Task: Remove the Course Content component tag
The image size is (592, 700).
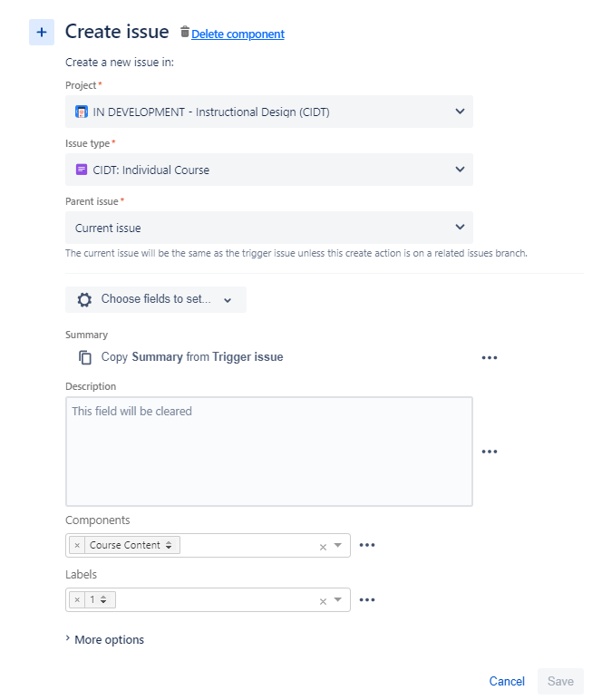Action: (x=77, y=545)
